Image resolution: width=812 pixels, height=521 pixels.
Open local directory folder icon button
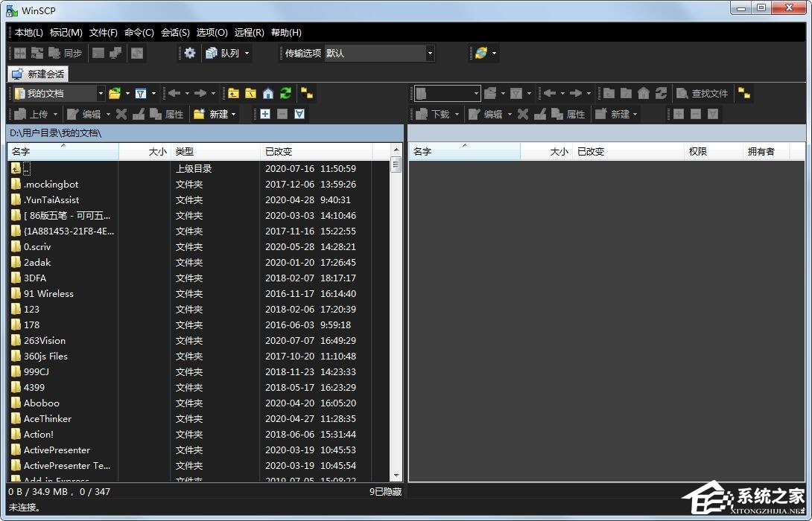[x=115, y=93]
